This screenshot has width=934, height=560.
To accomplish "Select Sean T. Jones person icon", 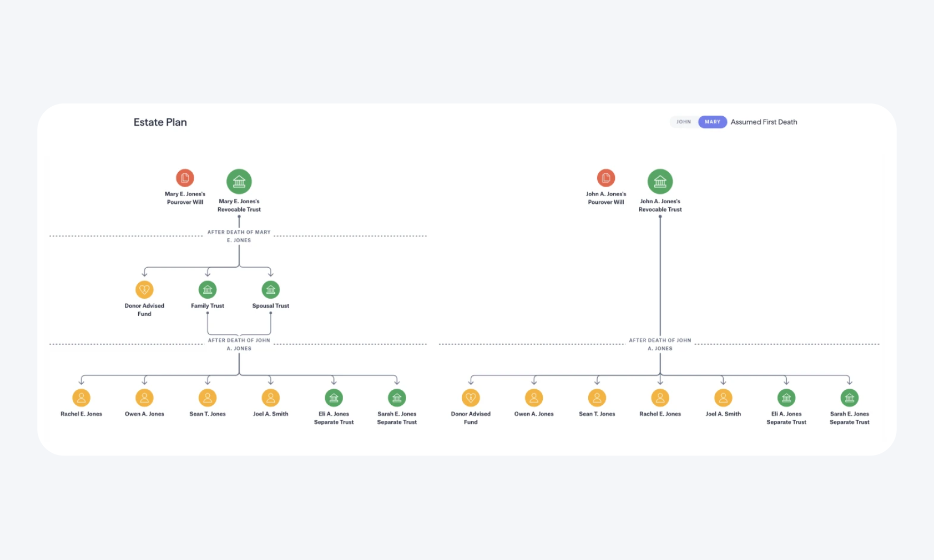I will tap(208, 397).
